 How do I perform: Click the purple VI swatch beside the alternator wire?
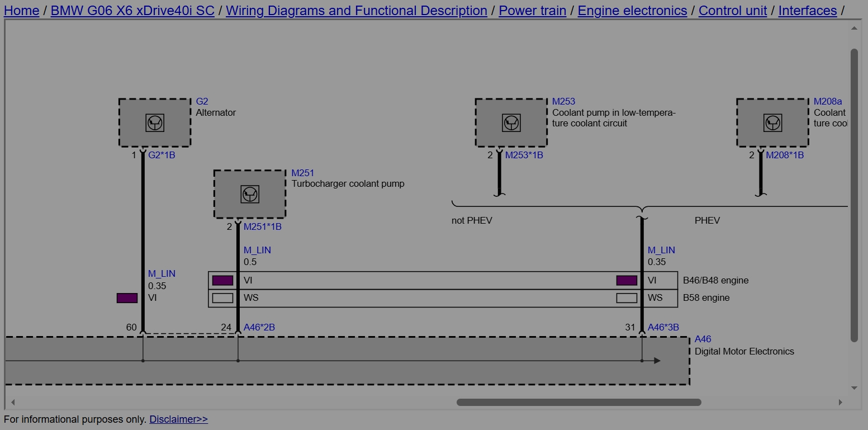(127, 298)
